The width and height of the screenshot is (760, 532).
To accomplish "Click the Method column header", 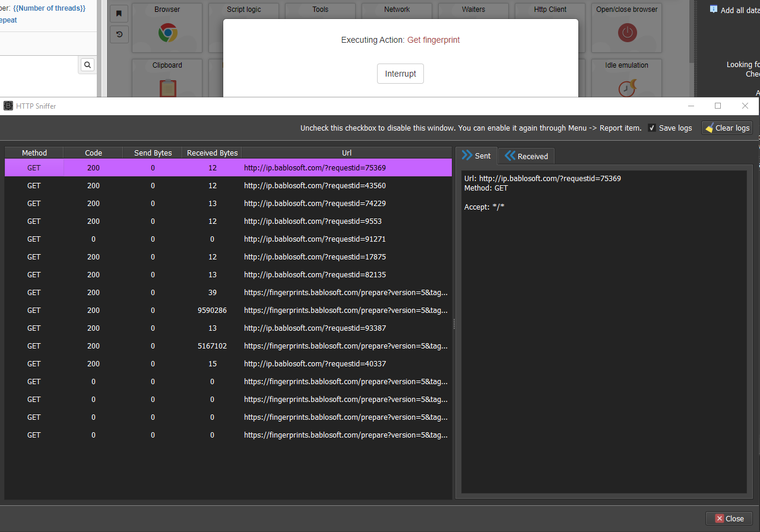I will (34, 153).
